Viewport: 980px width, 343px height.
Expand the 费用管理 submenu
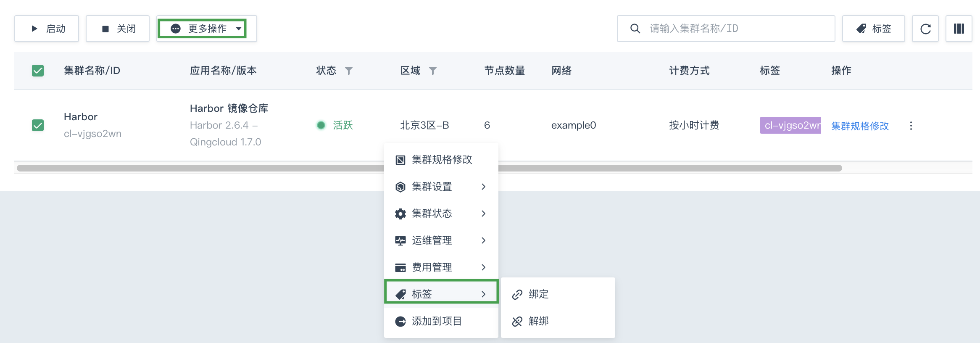[441, 267]
